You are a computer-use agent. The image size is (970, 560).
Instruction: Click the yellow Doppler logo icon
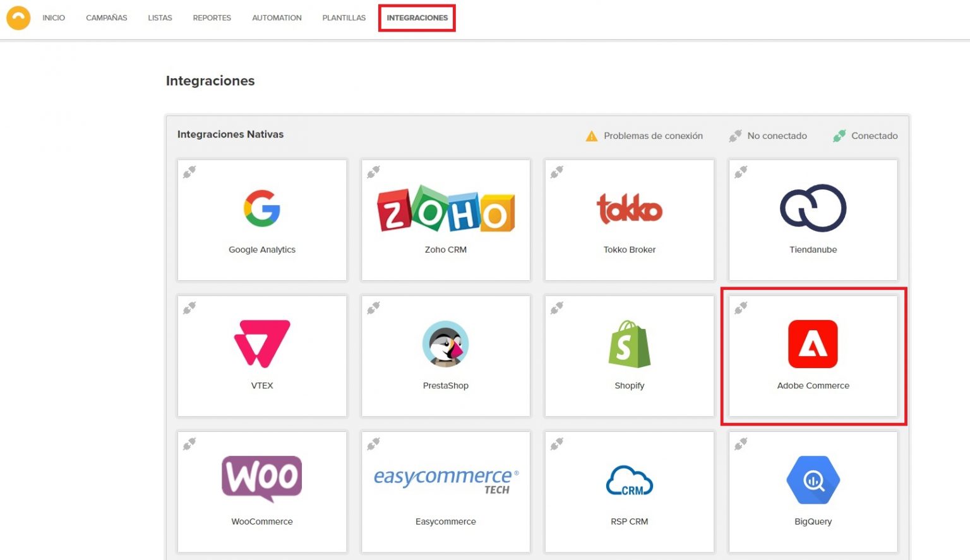click(x=18, y=17)
